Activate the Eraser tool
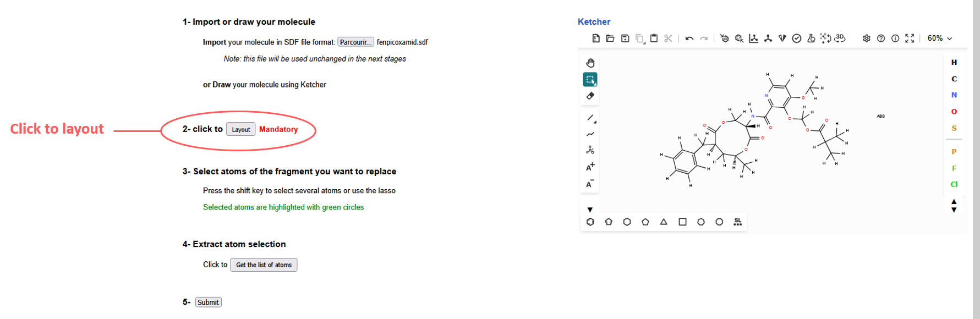Viewport: 980px width, 319px height. [x=590, y=96]
